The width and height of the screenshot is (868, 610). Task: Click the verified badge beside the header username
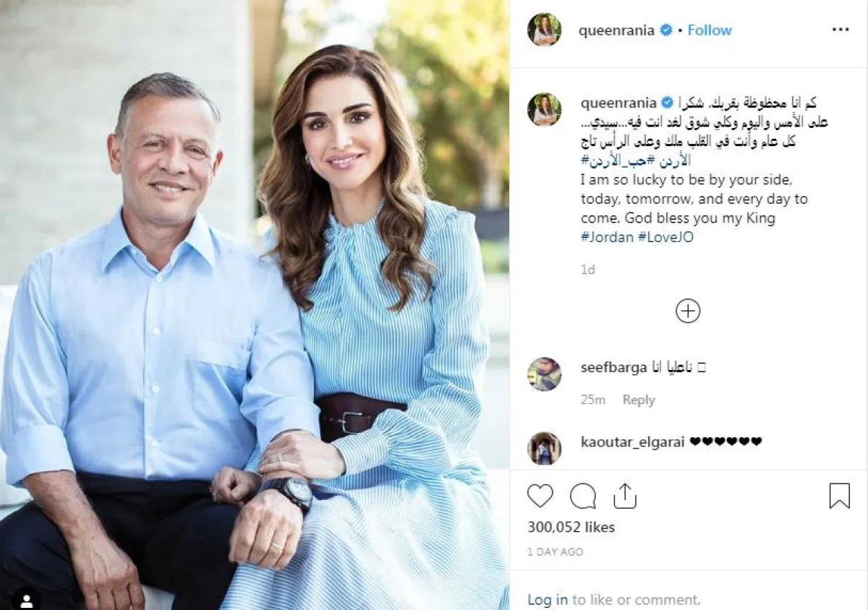(666, 30)
